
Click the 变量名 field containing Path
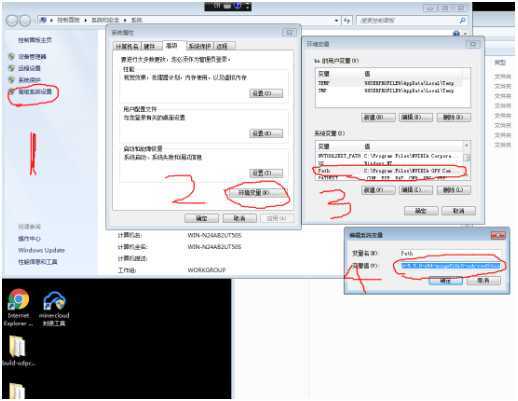click(450, 253)
